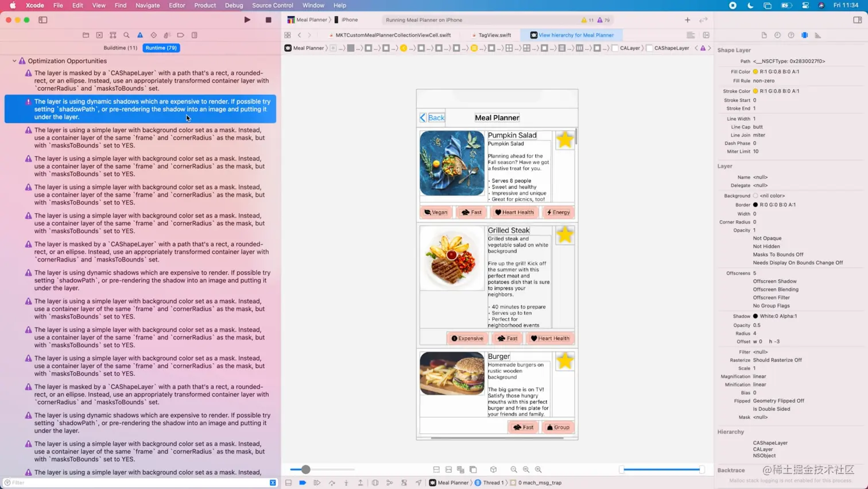Toggle the Show Constraints icon
868x489 pixels.
coord(448,469)
